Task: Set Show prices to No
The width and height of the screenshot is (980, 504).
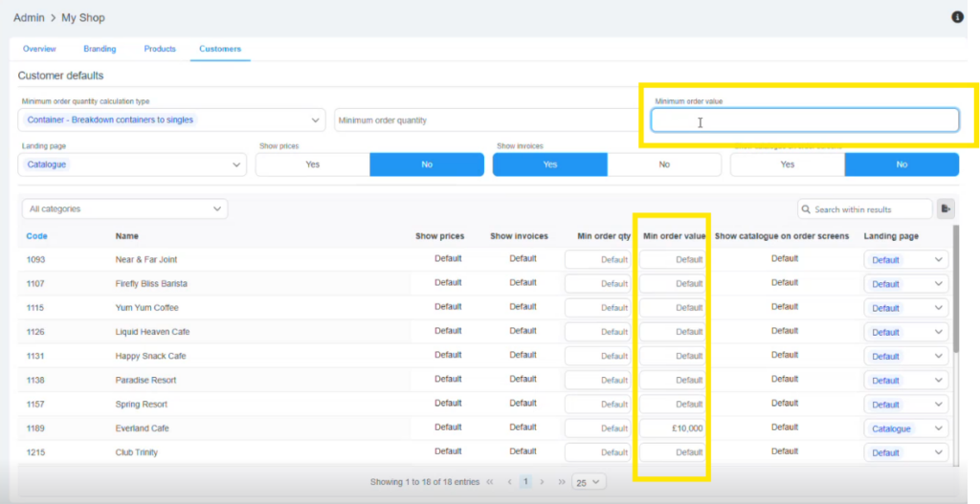Action: pos(427,164)
